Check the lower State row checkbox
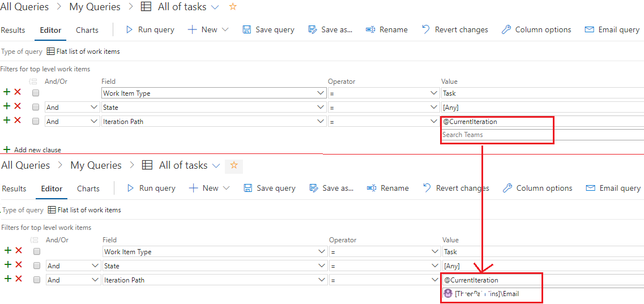The height and width of the screenshot is (304, 644). coord(37,266)
